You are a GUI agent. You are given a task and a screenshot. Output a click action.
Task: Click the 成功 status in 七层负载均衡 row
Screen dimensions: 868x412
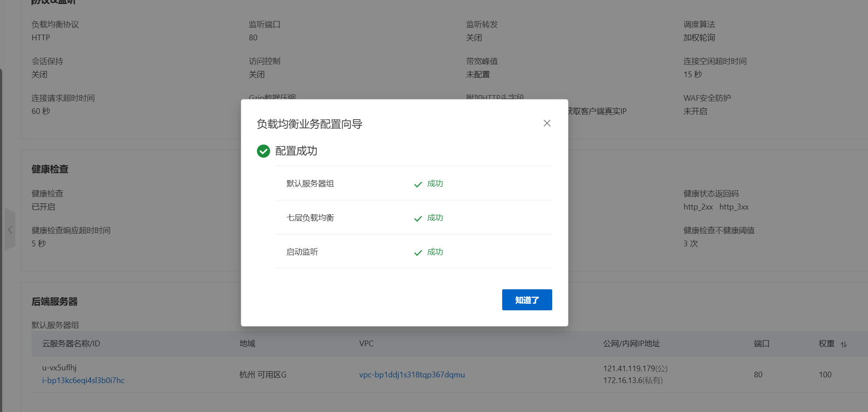tap(435, 218)
